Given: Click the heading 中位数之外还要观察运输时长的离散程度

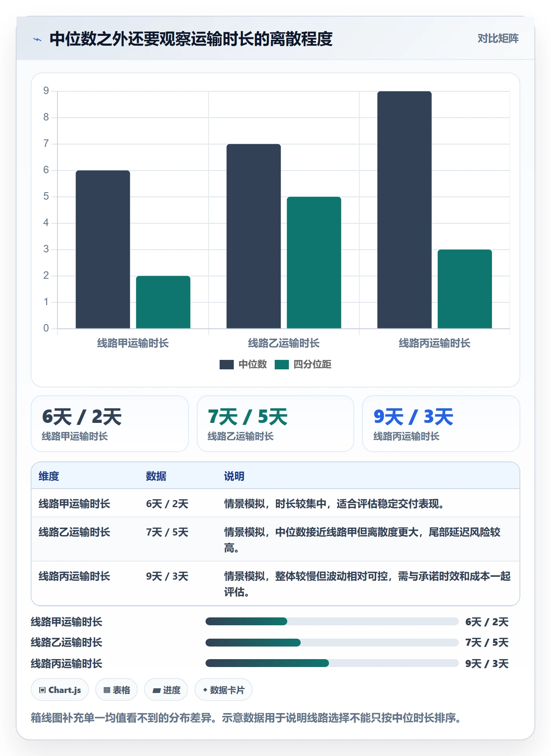Looking at the screenshot, I should (x=191, y=39).
